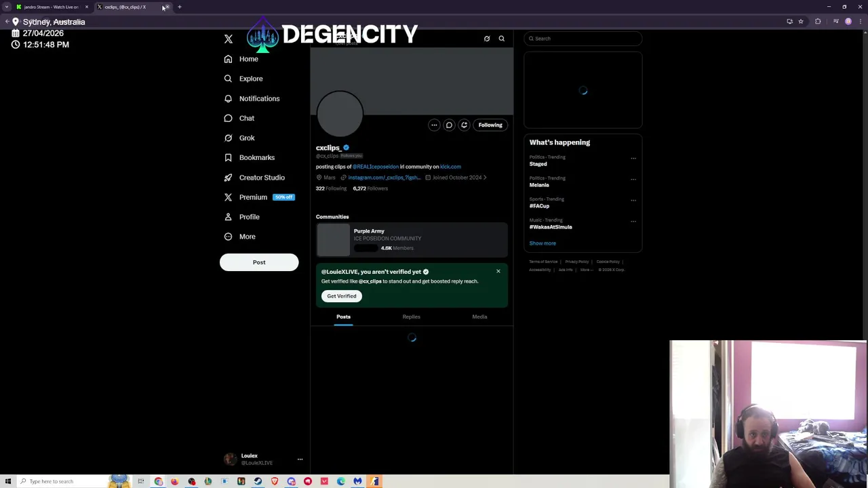Open Grok in the sidebar
Screen dimensions: 868x488
click(x=239, y=138)
